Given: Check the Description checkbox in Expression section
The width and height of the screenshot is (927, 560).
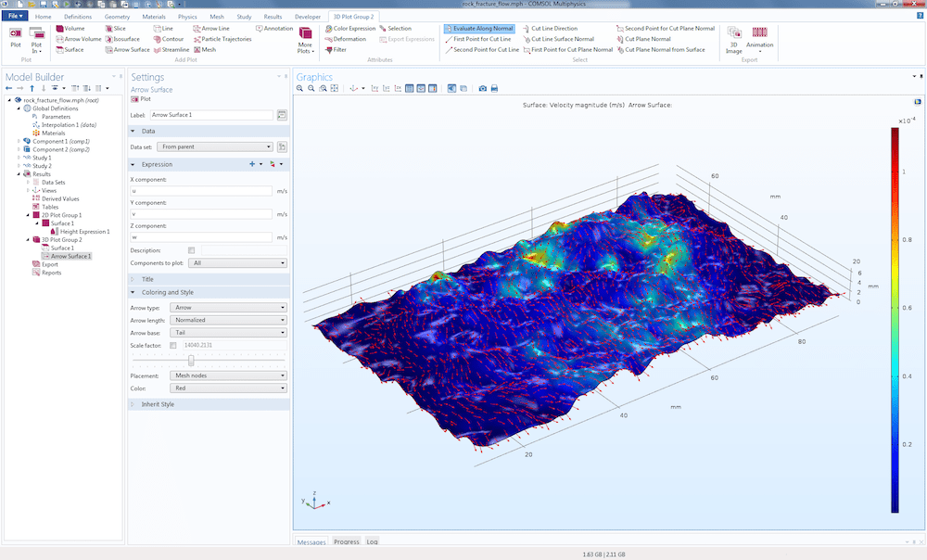Looking at the screenshot, I should pyautogui.click(x=193, y=250).
